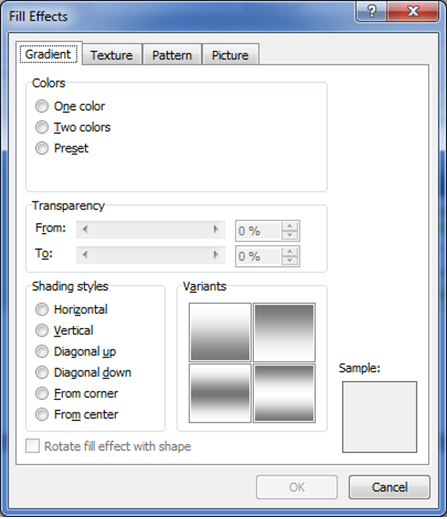The width and height of the screenshot is (447, 519).
Task: Select the top-left gradient variant thumbnail
Action: [x=220, y=332]
